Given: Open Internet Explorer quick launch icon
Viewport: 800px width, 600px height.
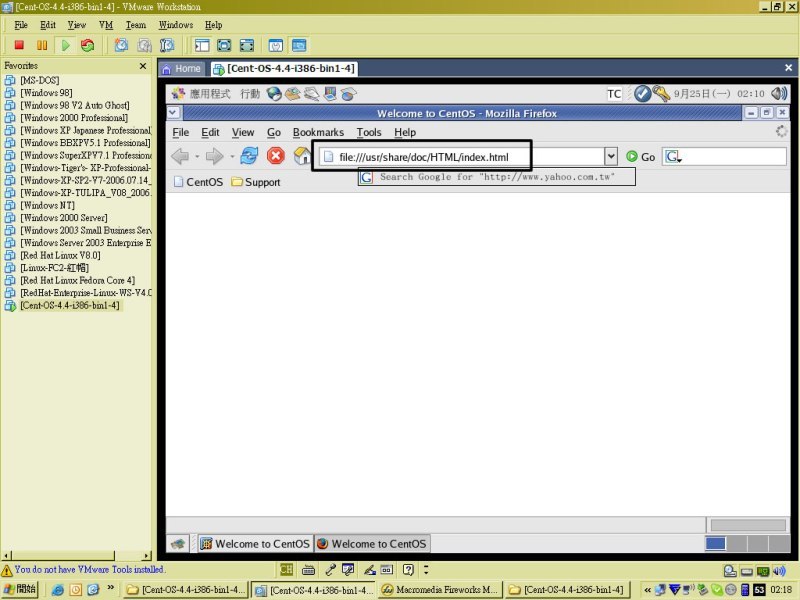Looking at the screenshot, I should point(58,590).
